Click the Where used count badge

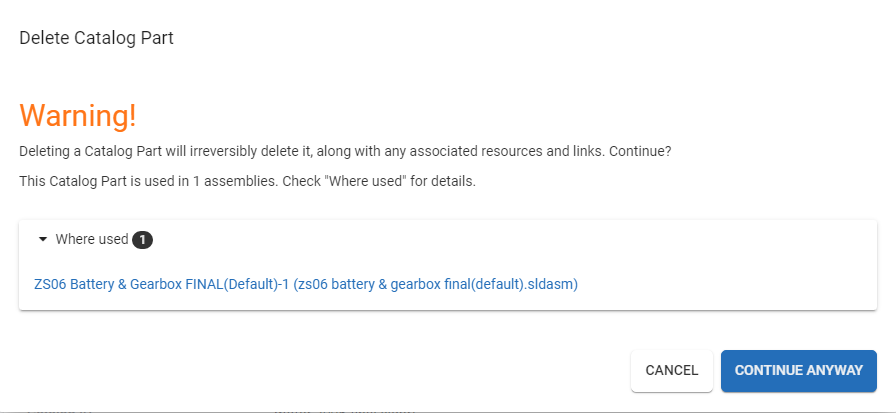click(x=143, y=240)
